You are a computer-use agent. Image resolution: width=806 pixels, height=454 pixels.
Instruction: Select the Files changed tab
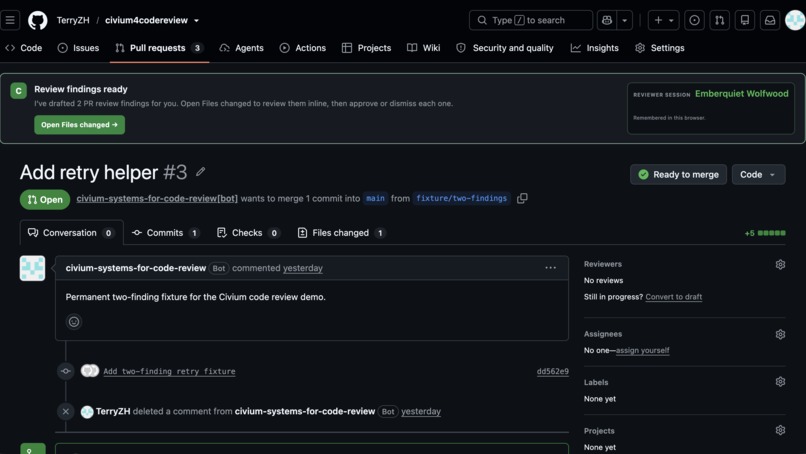click(x=341, y=233)
